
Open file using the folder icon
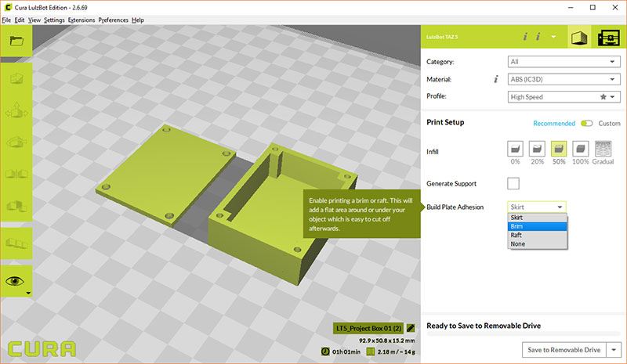(16, 41)
